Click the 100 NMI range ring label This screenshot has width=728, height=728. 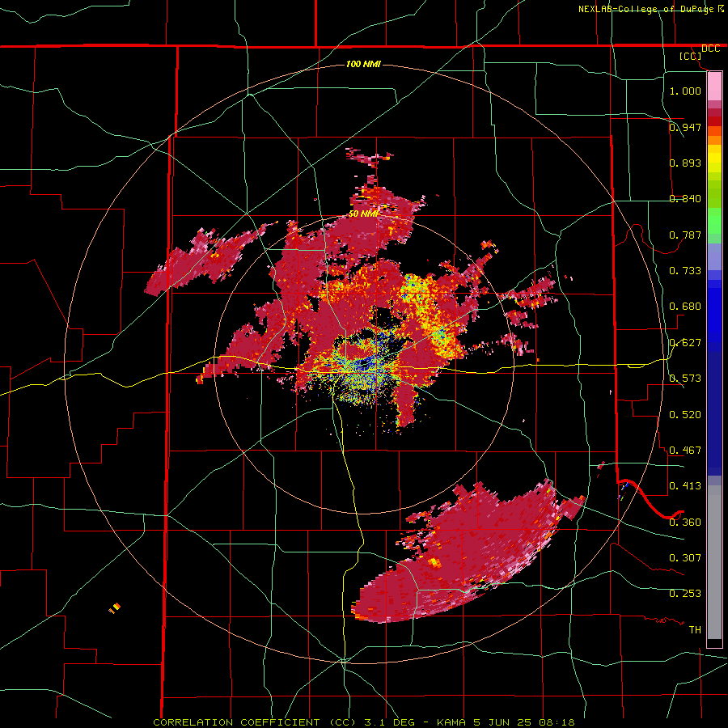click(363, 64)
